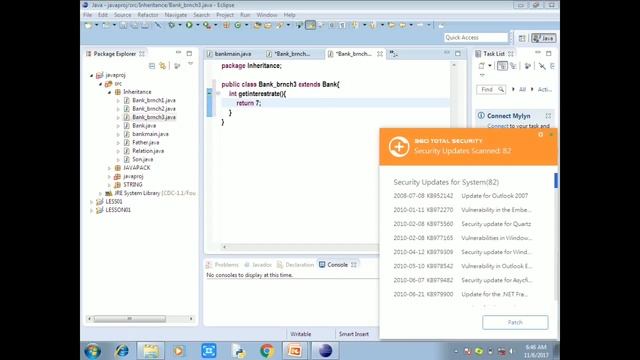The height and width of the screenshot is (360, 640).
Task: Click the Focus on Workweek icon in the Task List toolbar
Action: [527, 66]
